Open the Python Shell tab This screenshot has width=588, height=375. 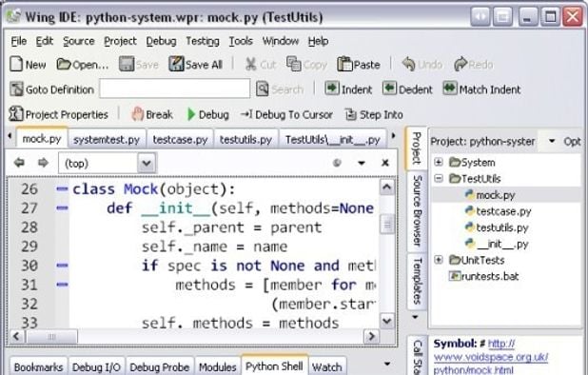click(x=274, y=366)
